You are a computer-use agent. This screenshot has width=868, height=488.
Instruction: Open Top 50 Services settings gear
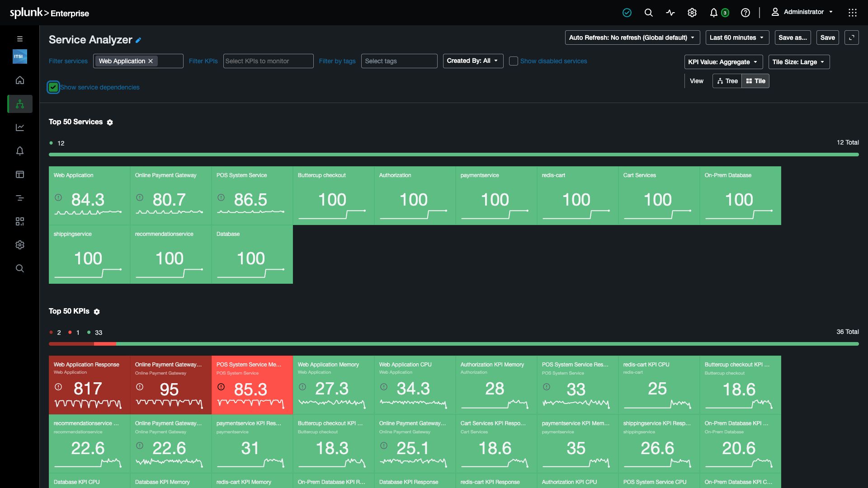(110, 122)
